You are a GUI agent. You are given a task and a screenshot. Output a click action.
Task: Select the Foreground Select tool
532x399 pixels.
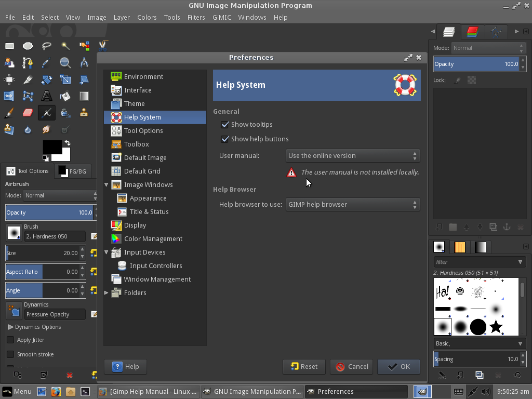(x=9, y=62)
